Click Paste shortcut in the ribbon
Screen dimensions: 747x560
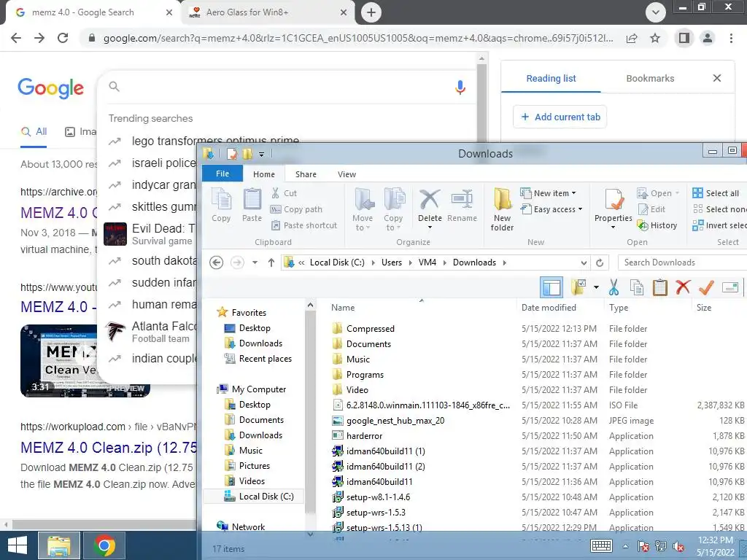tap(303, 225)
